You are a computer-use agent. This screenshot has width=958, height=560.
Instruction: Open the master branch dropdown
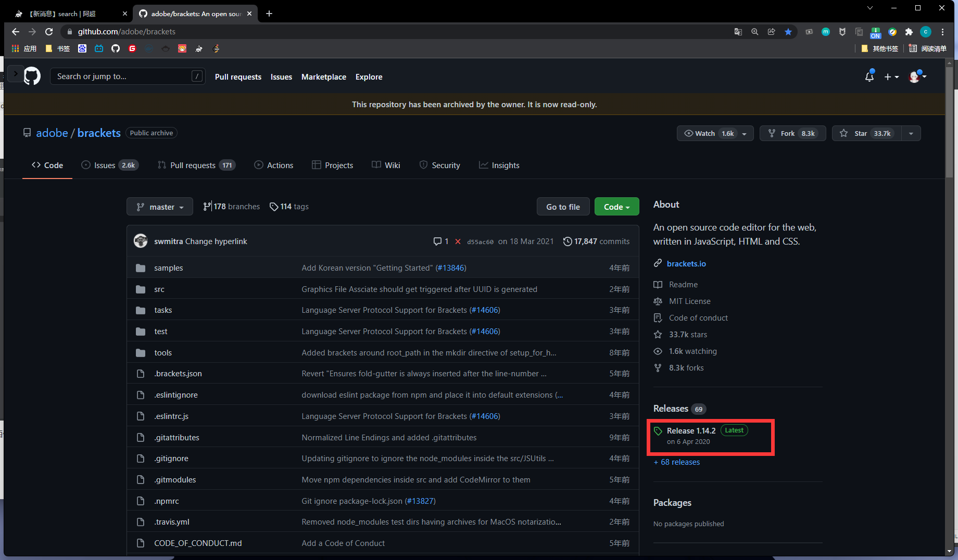pyautogui.click(x=160, y=207)
